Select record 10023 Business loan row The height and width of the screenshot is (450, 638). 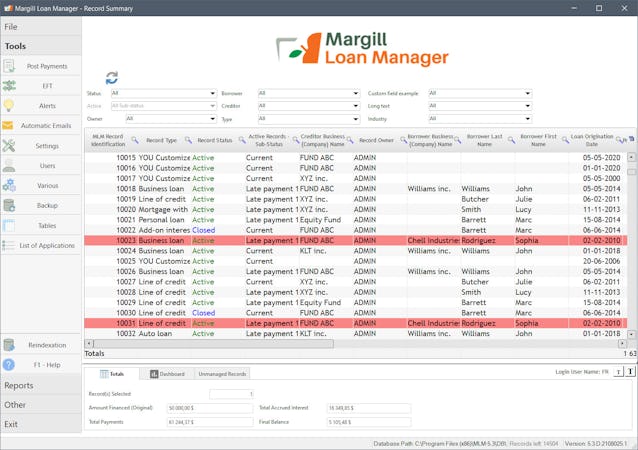coord(356,240)
